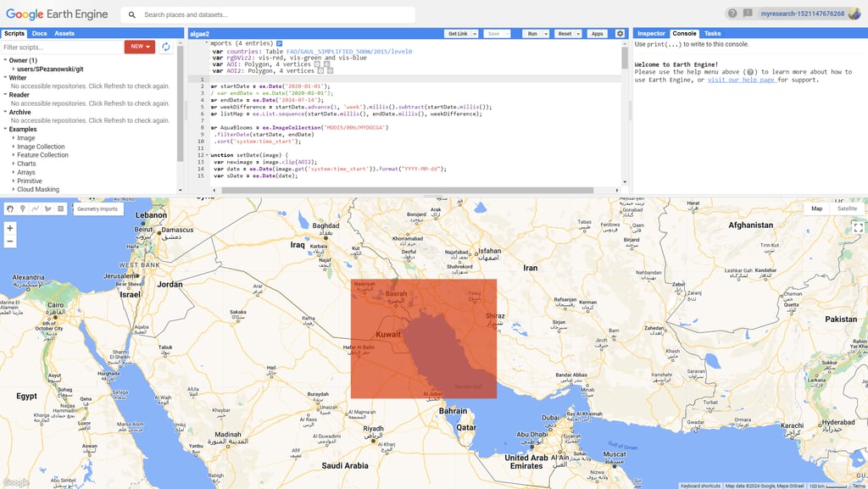The width and height of the screenshot is (868, 489).
Task: Switch to the Docs tab
Action: (37, 33)
